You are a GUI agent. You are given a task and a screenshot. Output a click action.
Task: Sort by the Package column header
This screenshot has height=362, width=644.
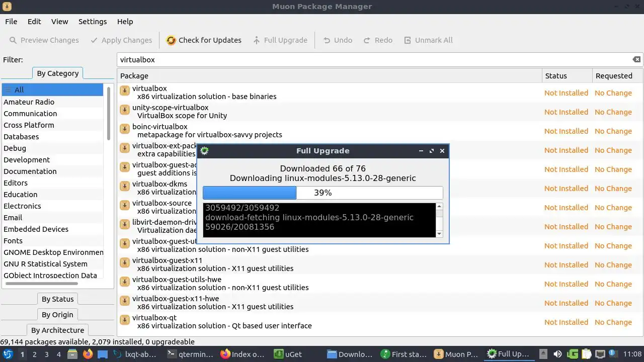pos(330,76)
